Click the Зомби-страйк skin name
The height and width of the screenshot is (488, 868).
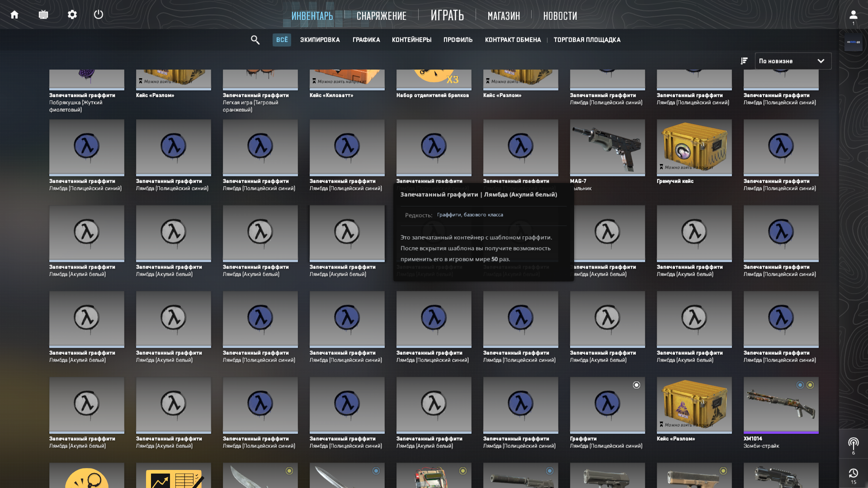click(x=761, y=446)
